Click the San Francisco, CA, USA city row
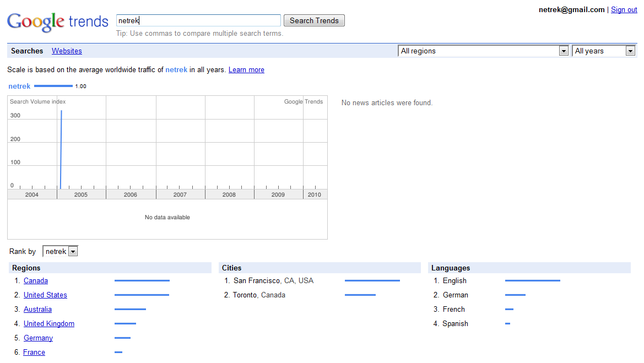Image resolution: width=644 pixels, height=363 pixels. pyautogui.click(x=274, y=281)
